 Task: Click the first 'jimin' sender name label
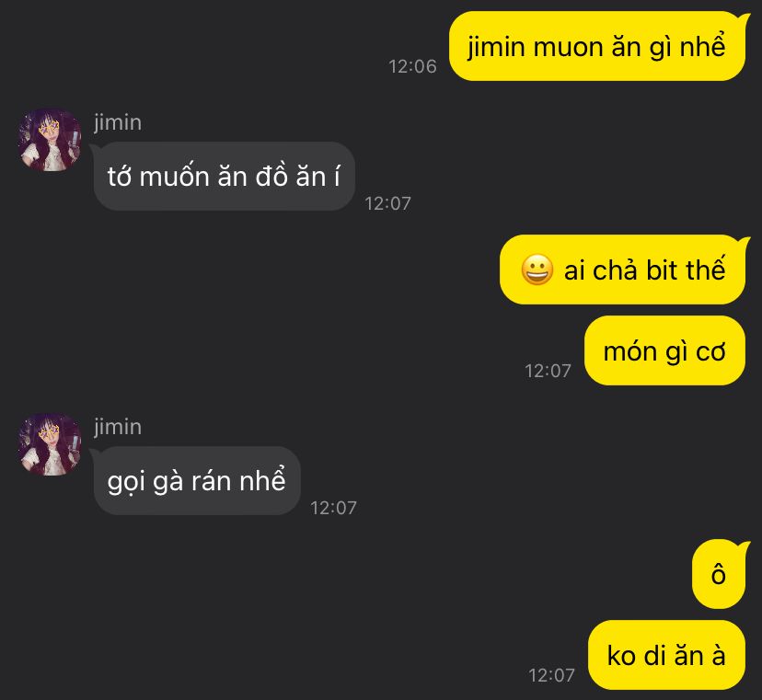pos(118,122)
